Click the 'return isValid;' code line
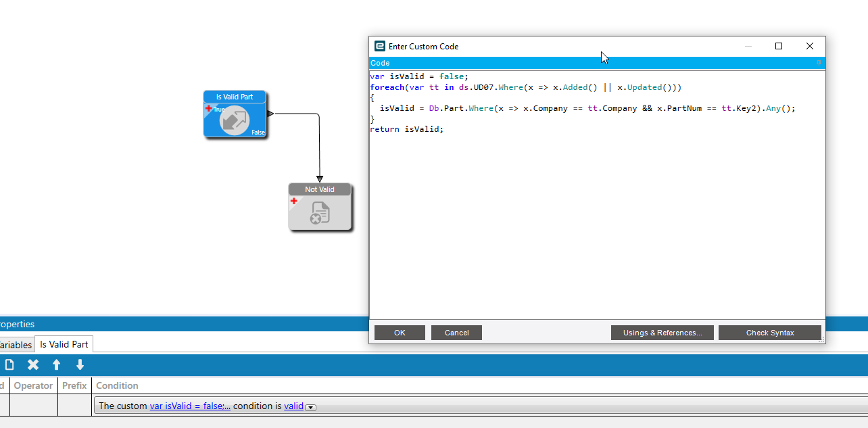868x428 pixels. (407, 129)
